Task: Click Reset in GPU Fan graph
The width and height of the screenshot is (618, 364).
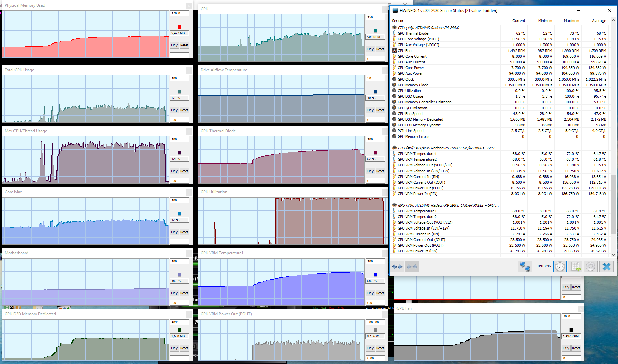Action: [x=576, y=348]
